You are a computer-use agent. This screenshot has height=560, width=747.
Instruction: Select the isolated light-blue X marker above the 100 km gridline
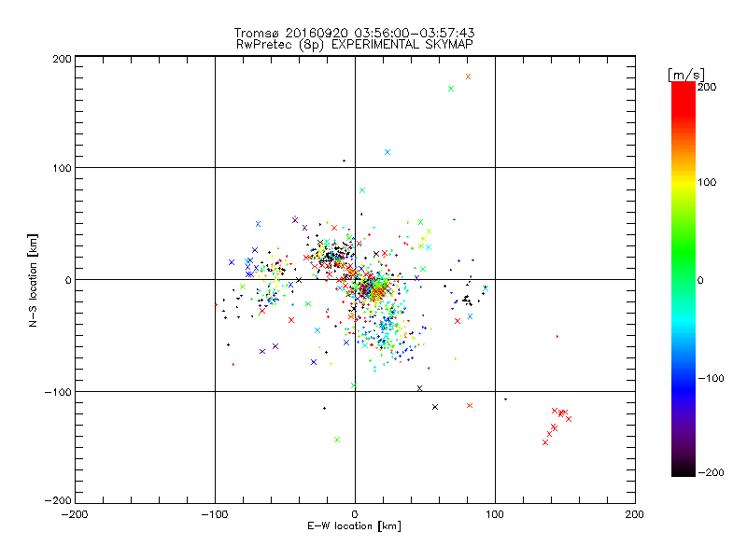tap(388, 152)
